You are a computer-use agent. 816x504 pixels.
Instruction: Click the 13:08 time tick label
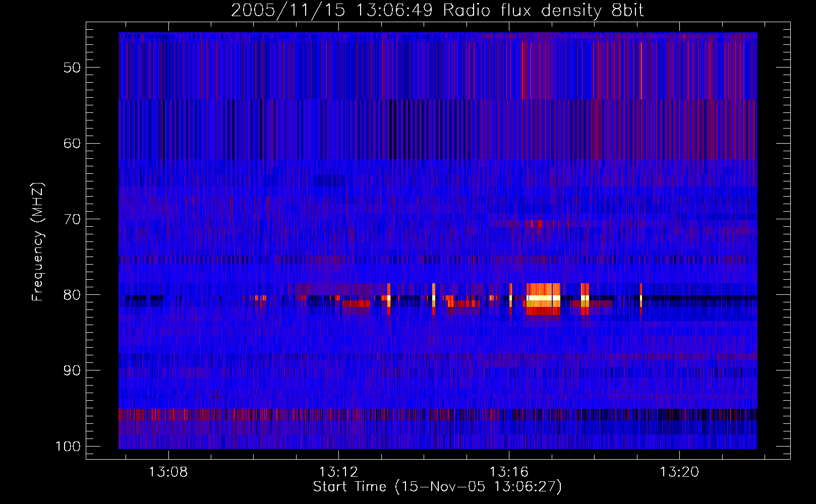pyautogui.click(x=168, y=472)
